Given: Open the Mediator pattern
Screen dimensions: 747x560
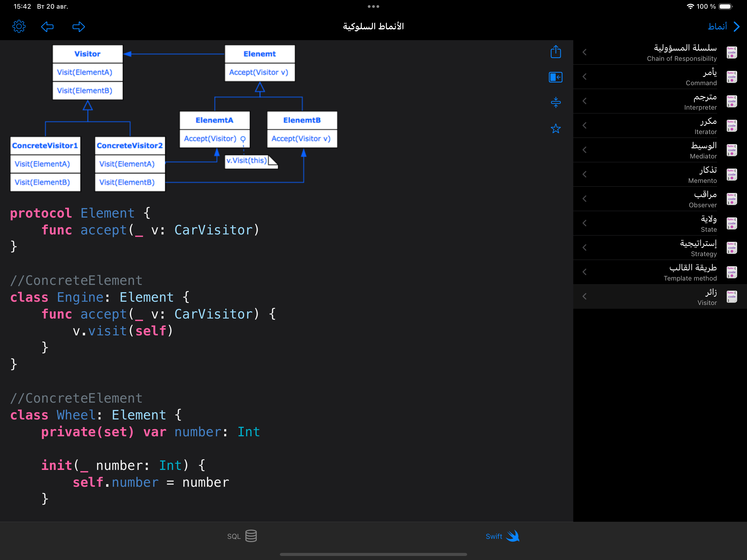Looking at the screenshot, I should pyautogui.click(x=660, y=150).
